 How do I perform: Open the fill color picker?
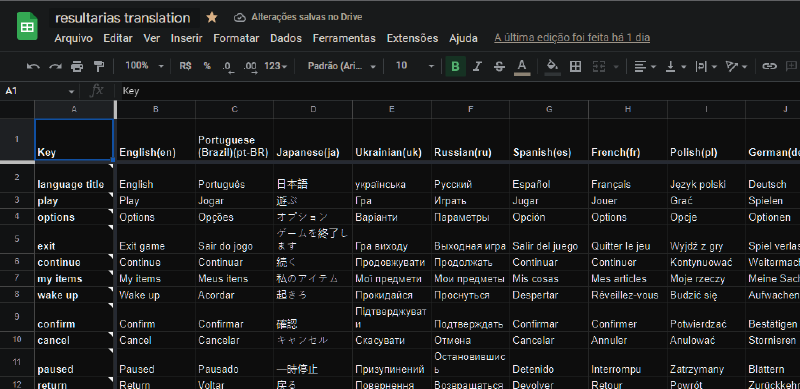[x=553, y=66]
